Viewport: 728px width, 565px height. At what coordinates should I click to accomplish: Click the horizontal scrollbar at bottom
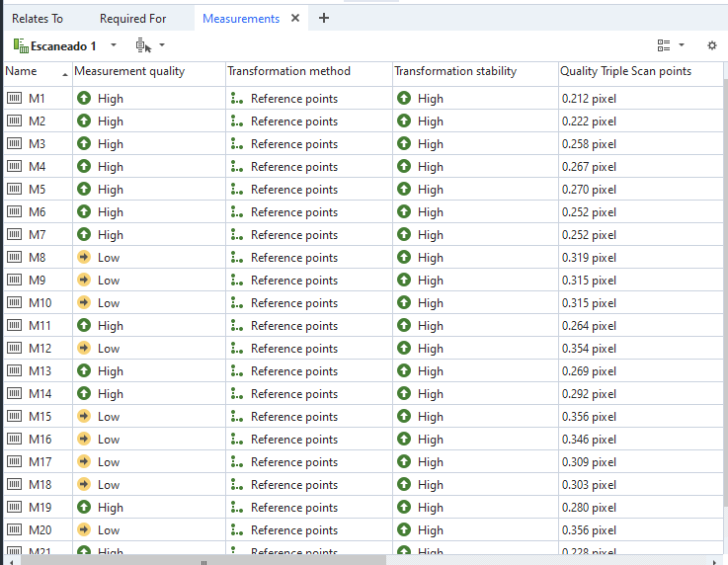pyautogui.click(x=203, y=560)
